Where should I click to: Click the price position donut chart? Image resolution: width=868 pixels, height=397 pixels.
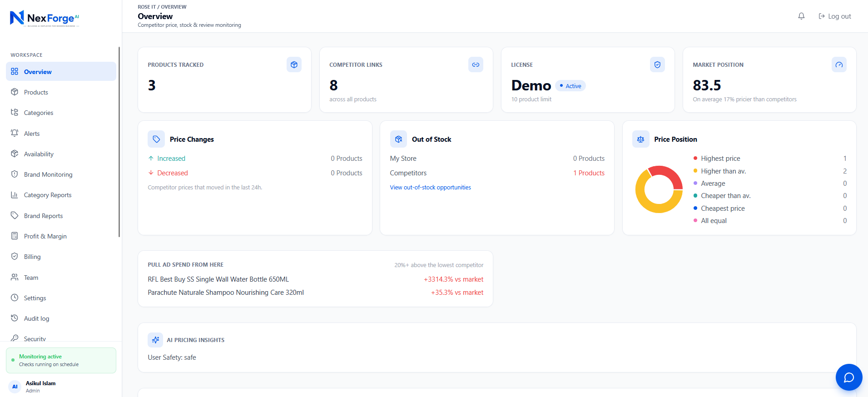tap(659, 189)
